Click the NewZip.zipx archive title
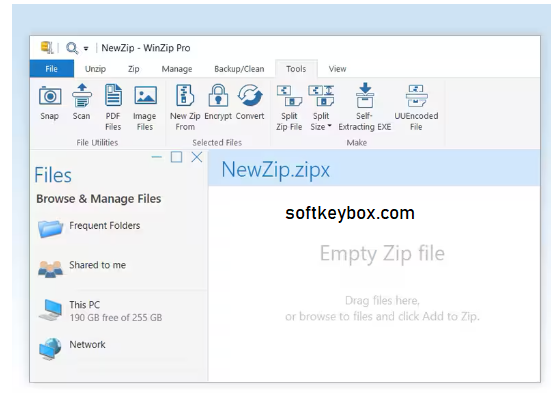551x393 pixels. pos(276,169)
